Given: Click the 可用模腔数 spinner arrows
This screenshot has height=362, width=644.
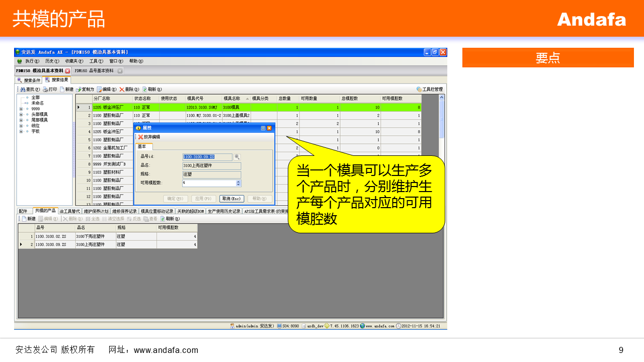Looking at the screenshot, I should (238, 183).
